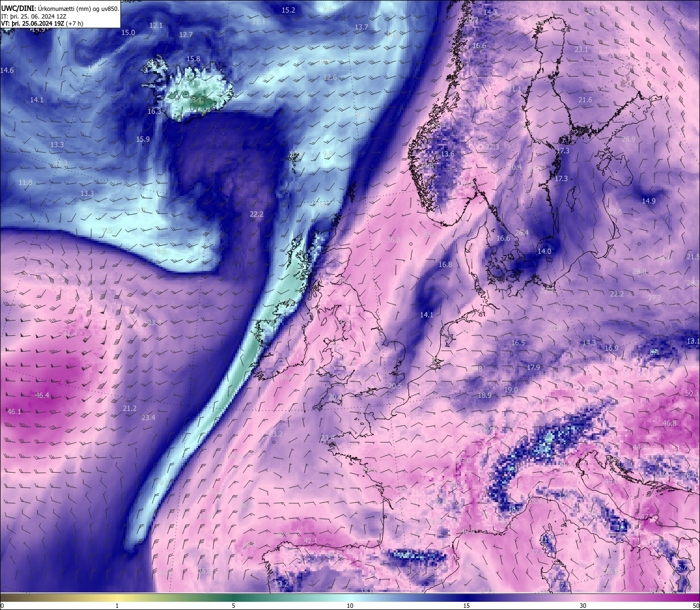This screenshot has height=610, width=700.
Task: Click the 42.1 value north of Spain
Action: 310,541
